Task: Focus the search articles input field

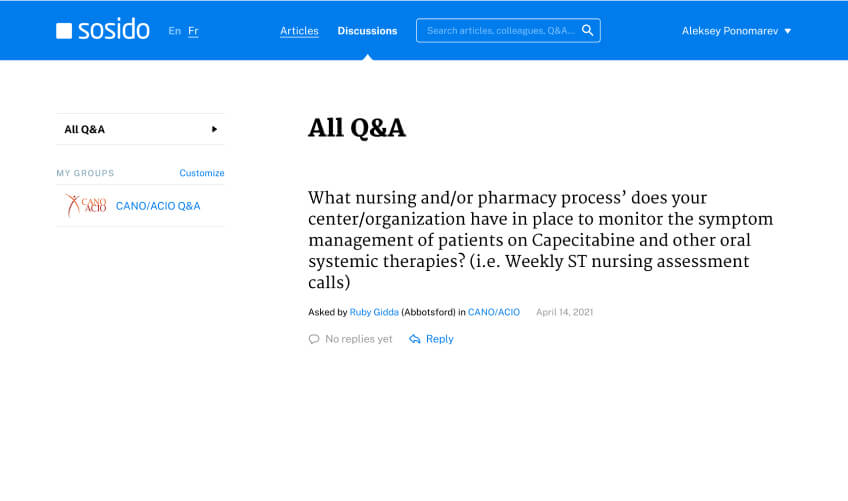Action: point(500,31)
